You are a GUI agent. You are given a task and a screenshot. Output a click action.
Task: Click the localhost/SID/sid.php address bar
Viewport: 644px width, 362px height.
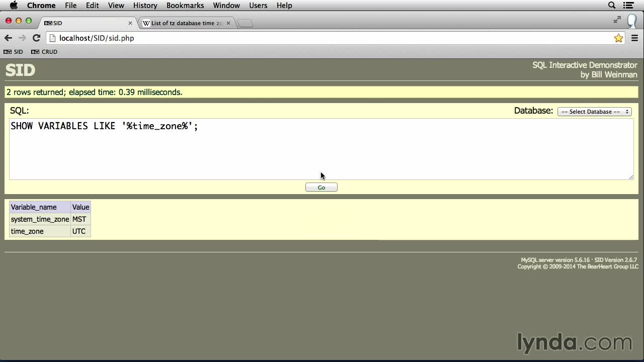pyautogui.click(x=335, y=38)
